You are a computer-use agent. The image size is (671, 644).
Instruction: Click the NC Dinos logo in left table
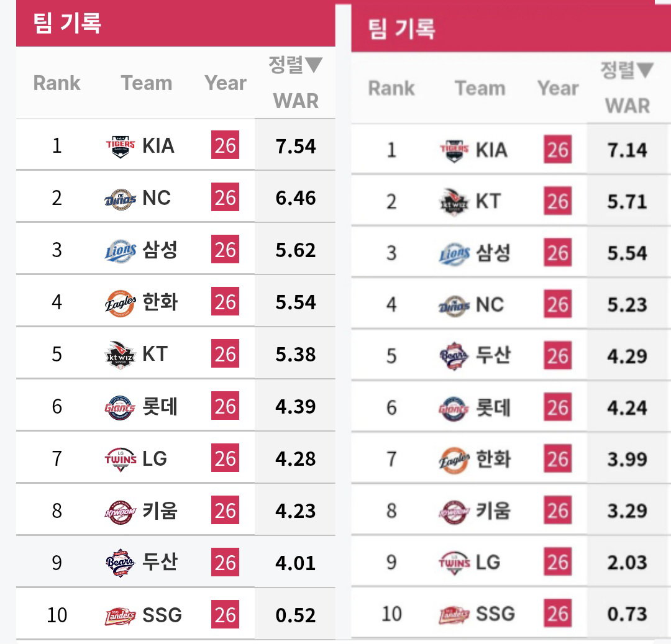click(x=121, y=199)
